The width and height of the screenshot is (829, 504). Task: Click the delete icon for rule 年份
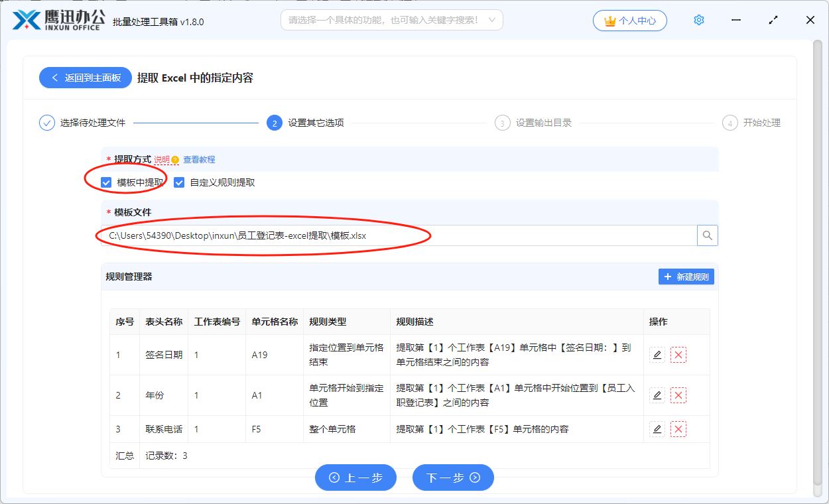coord(680,395)
